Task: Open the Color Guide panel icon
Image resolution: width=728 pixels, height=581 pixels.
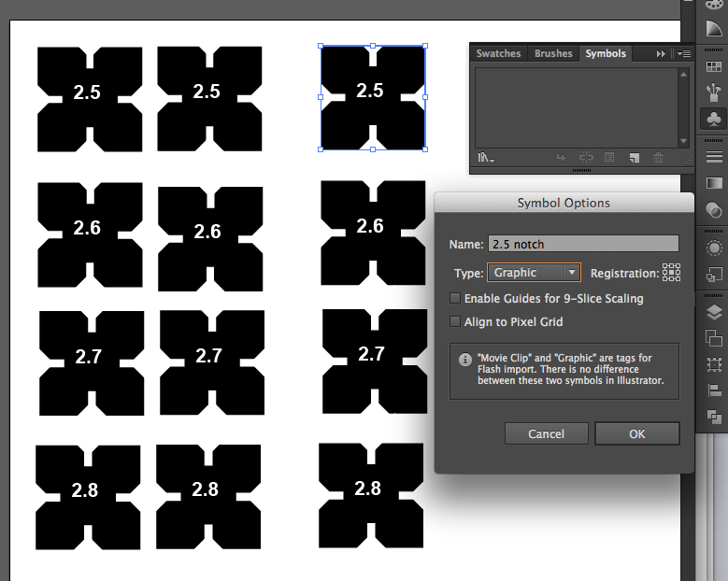Action: pos(714,29)
